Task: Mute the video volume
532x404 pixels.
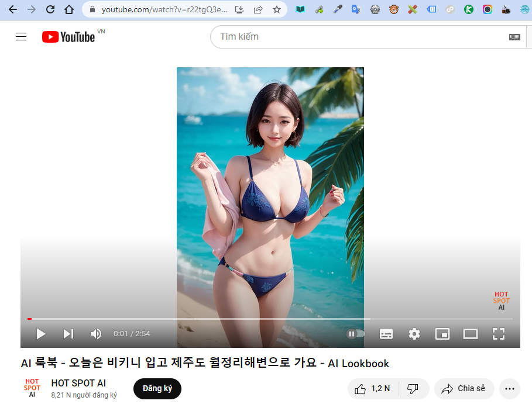Action: [x=95, y=334]
